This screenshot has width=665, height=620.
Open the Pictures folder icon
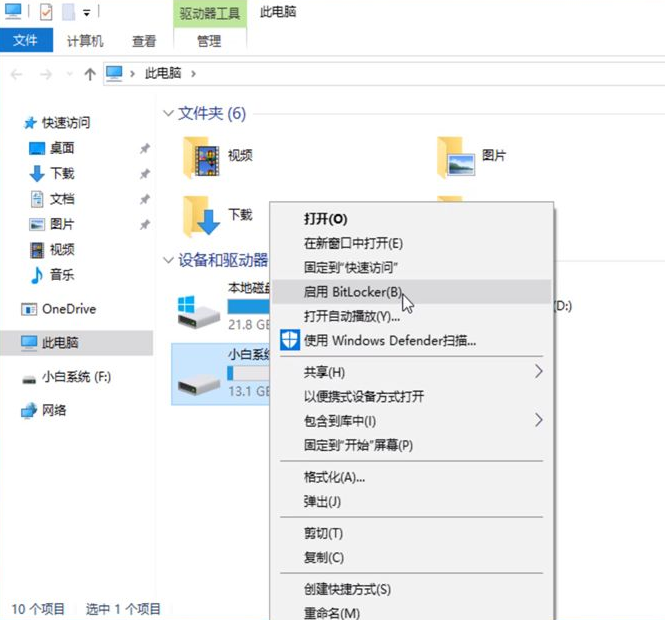[456, 156]
